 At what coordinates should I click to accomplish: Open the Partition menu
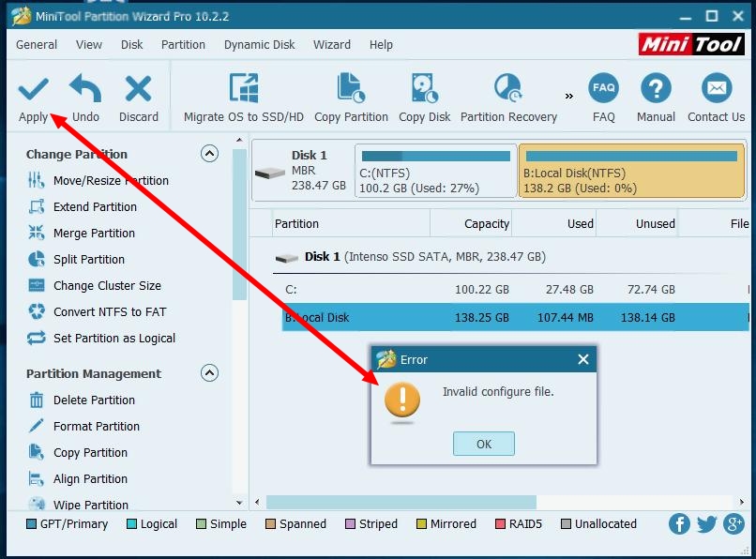(183, 45)
